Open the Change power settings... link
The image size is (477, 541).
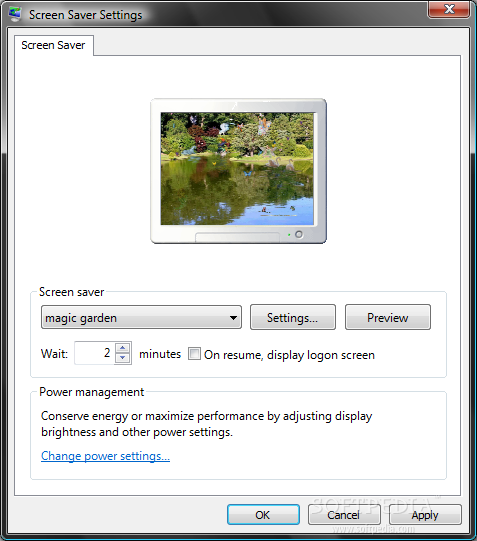tap(106, 456)
